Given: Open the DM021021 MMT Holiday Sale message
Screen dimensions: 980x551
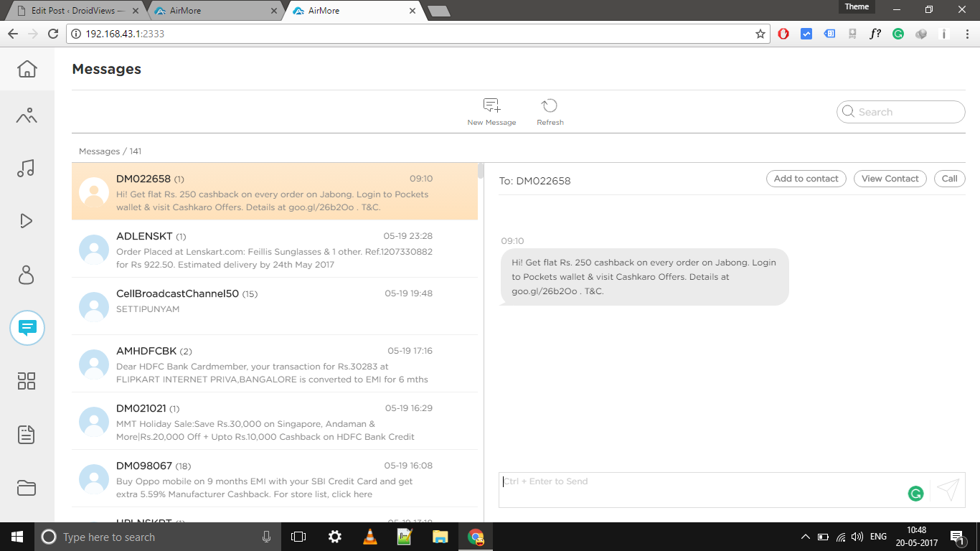Looking at the screenshot, I should click(x=275, y=421).
